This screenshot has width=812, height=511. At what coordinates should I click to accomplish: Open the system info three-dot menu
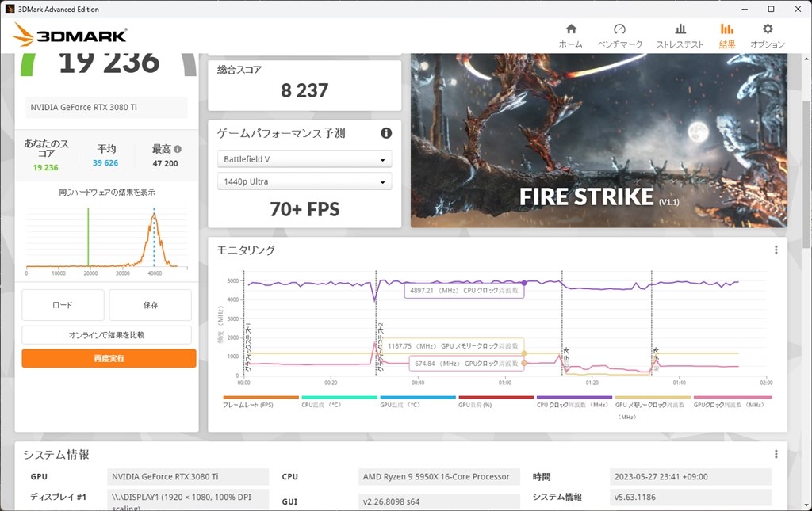point(776,454)
